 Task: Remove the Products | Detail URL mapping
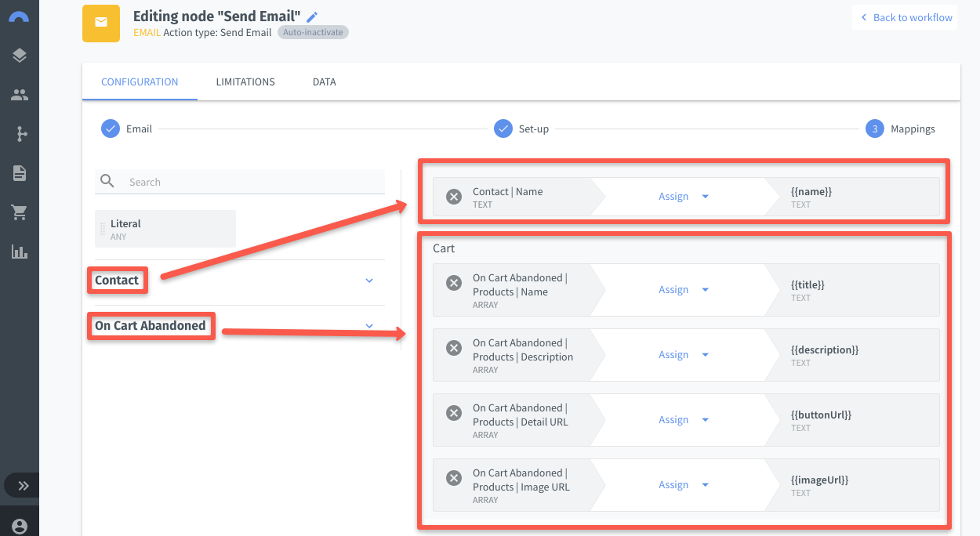pyautogui.click(x=454, y=413)
